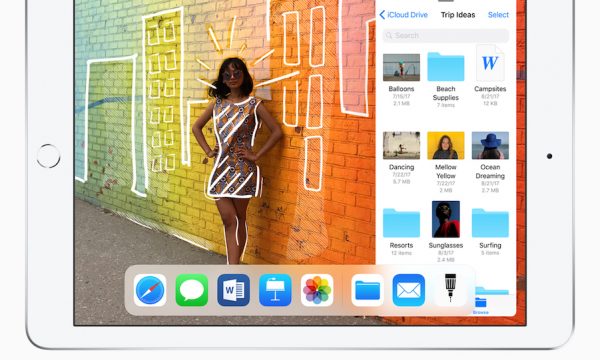Open the Sunglasses photo thumbnail

click(446, 220)
